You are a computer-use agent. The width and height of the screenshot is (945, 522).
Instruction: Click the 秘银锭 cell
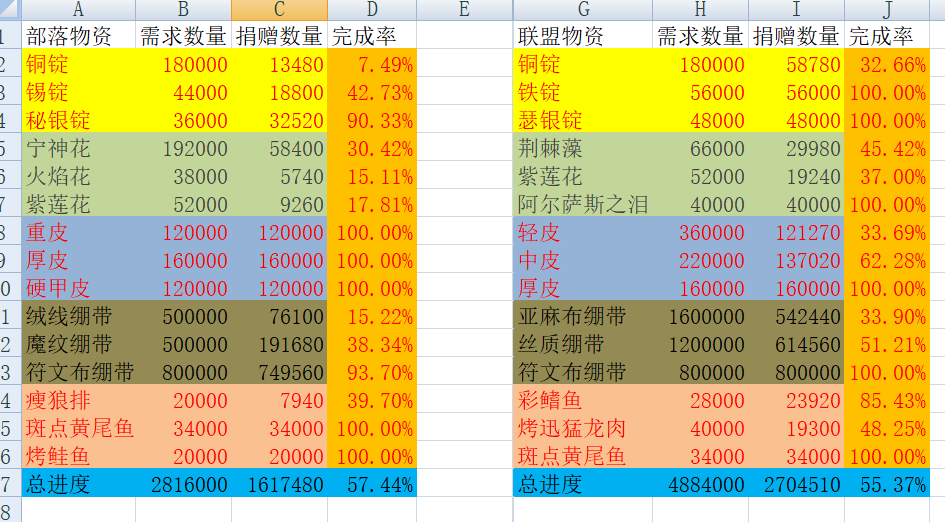tap(58, 121)
